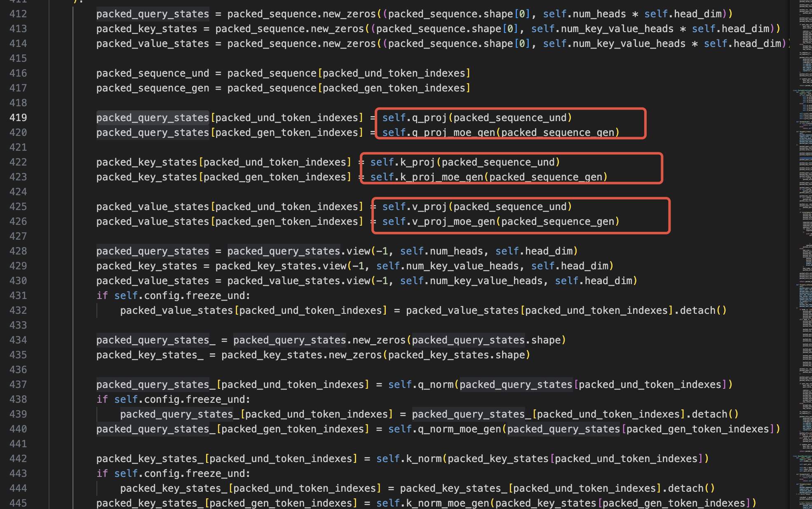Click new_zeros call on line 434
The image size is (812, 509).
point(379,340)
